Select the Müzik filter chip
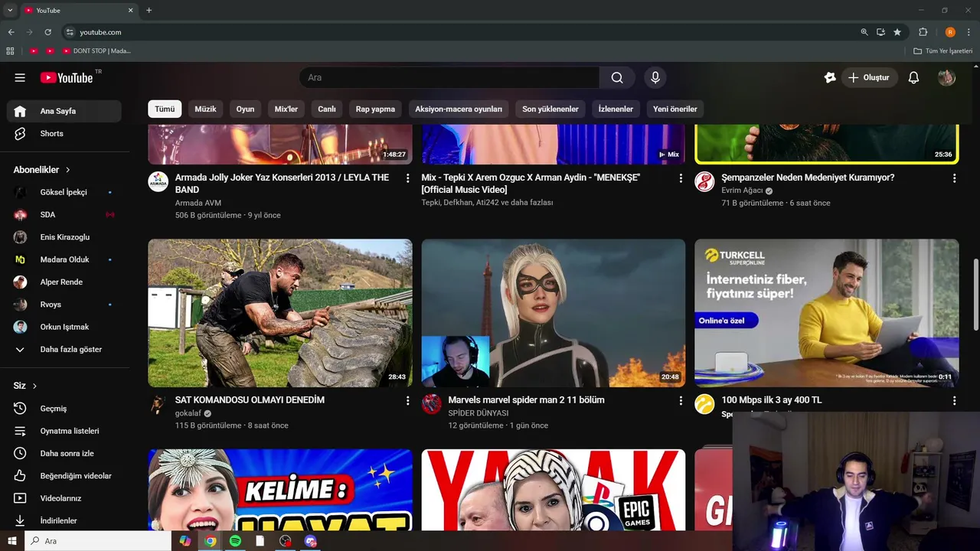The height and width of the screenshot is (551, 980). (x=205, y=109)
